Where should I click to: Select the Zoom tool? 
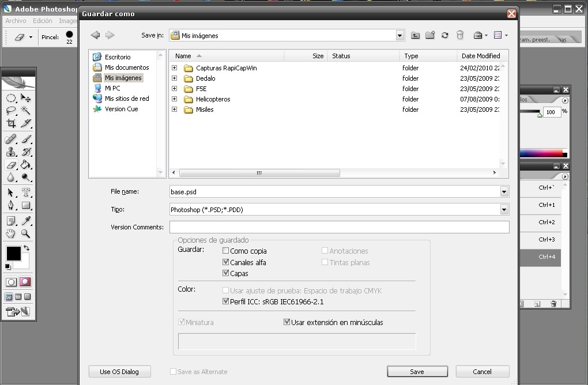(x=25, y=233)
